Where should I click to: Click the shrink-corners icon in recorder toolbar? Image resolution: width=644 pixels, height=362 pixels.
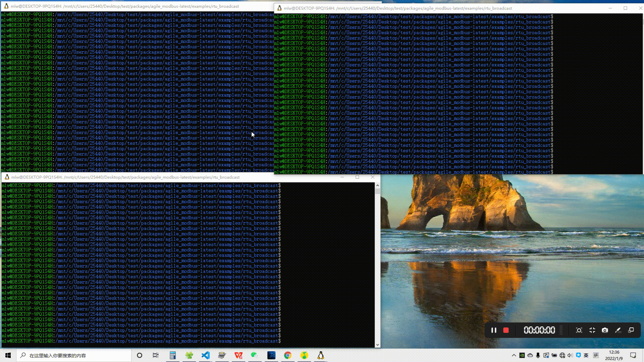coord(592,330)
